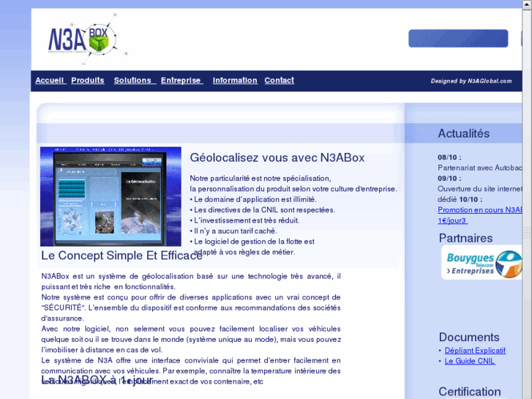532x399 pixels.
Task: Open Le Guide CNIL document link
Action: coord(470,361)
